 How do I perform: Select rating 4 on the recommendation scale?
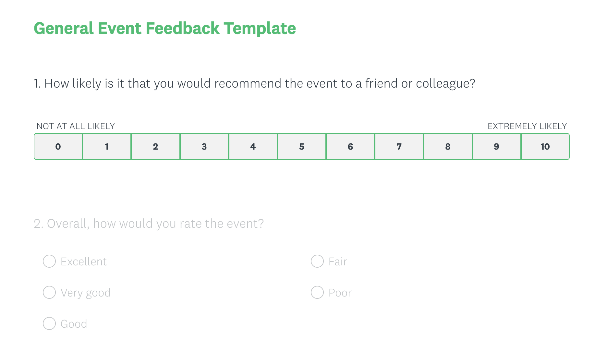pyautogui.click(x=253, y=147)
